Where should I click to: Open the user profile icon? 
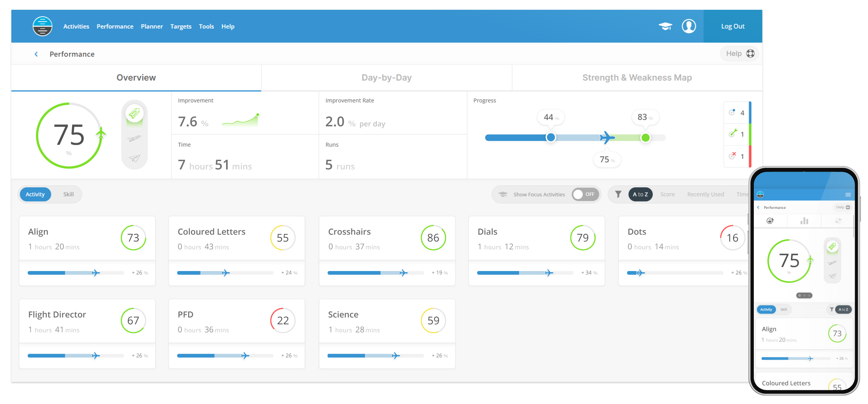coord(688,27)
